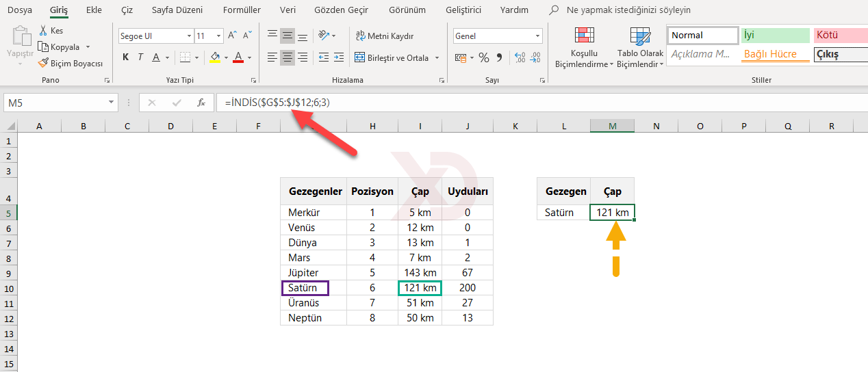Switch to the Sayfa Düzeni tab
868x372 pixels.
(178, 10)
